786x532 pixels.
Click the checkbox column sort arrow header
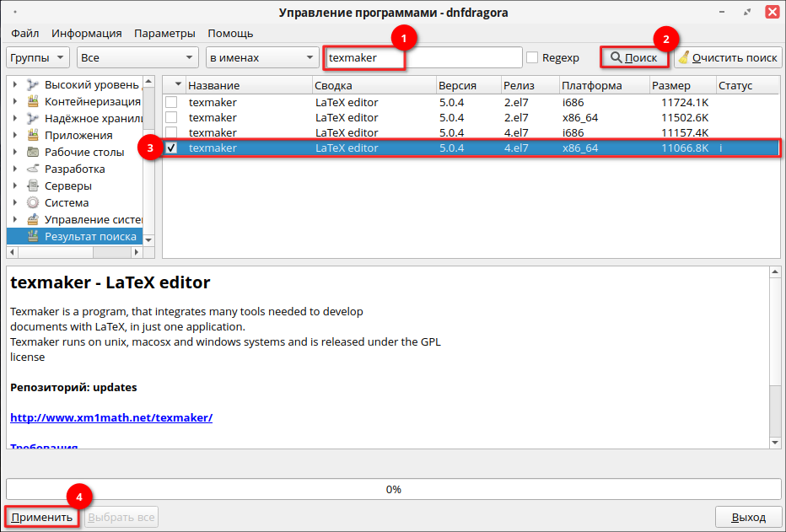[175, 85]
